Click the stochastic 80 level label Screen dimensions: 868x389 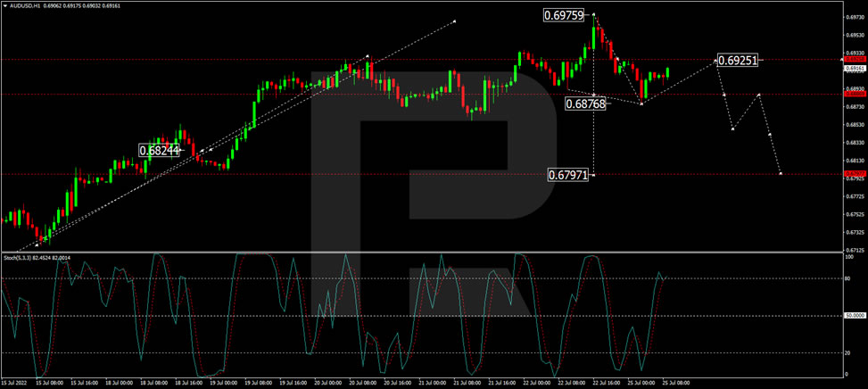point(847,278)
